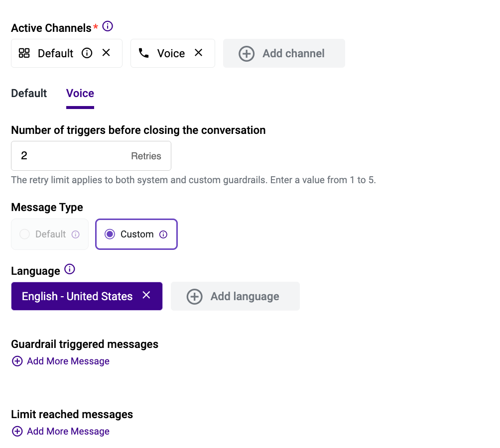Viewport: 500px width, 448px height.
Task: Open info icon inside Default channel chip
Action: [x=87, y=53]
